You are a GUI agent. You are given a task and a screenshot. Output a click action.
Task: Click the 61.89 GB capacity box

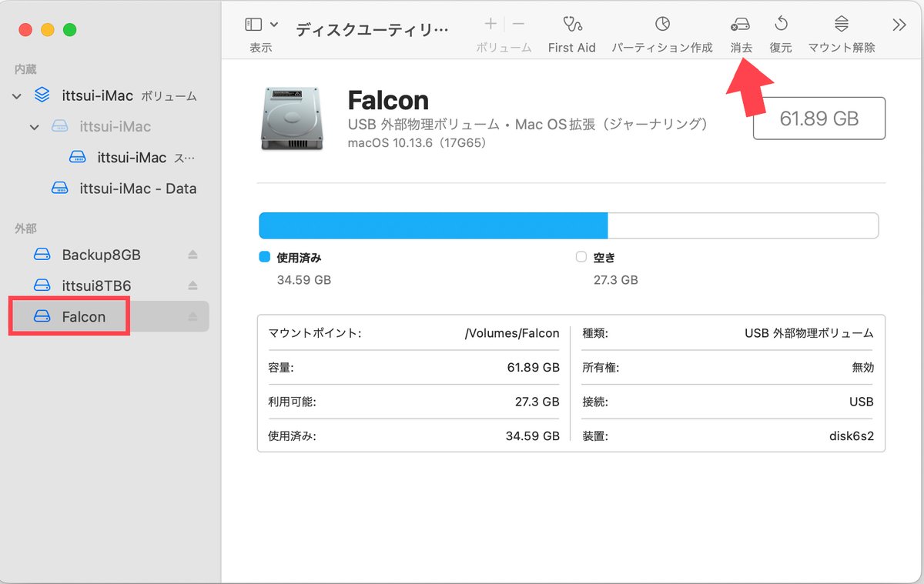(819, 118)
